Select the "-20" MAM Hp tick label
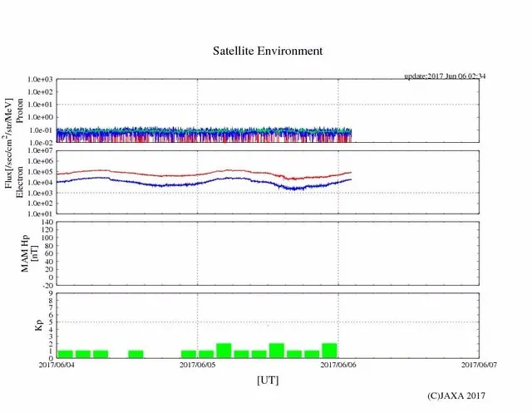Image resolution: width=532 pixels, height=412 pixels. click(x=47, y=285)
